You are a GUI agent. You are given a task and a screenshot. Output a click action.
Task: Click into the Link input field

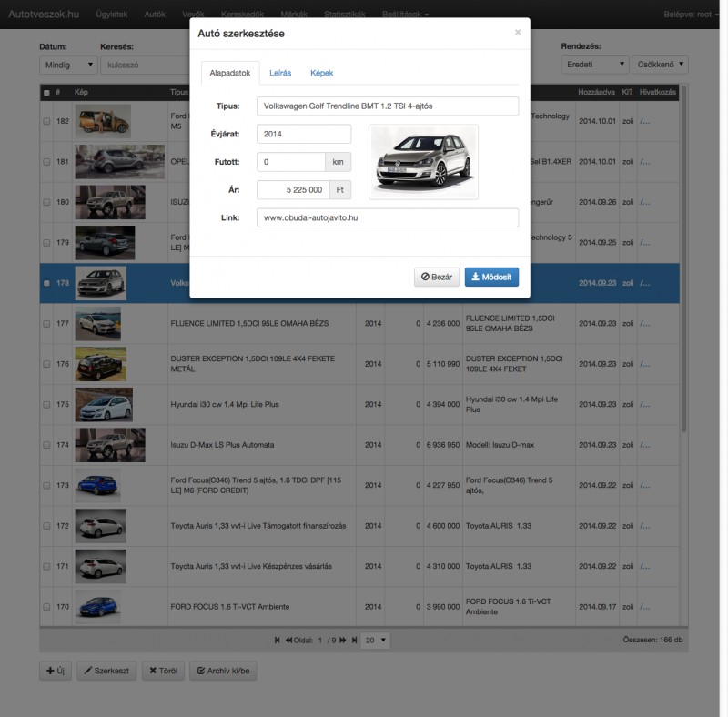pos(388,217)
